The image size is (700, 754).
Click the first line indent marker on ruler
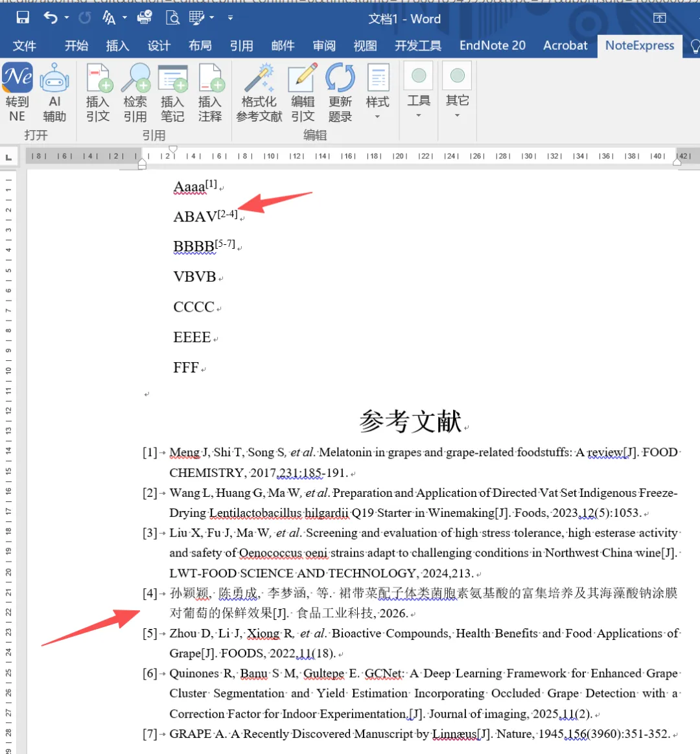click(x=173, y=149)
